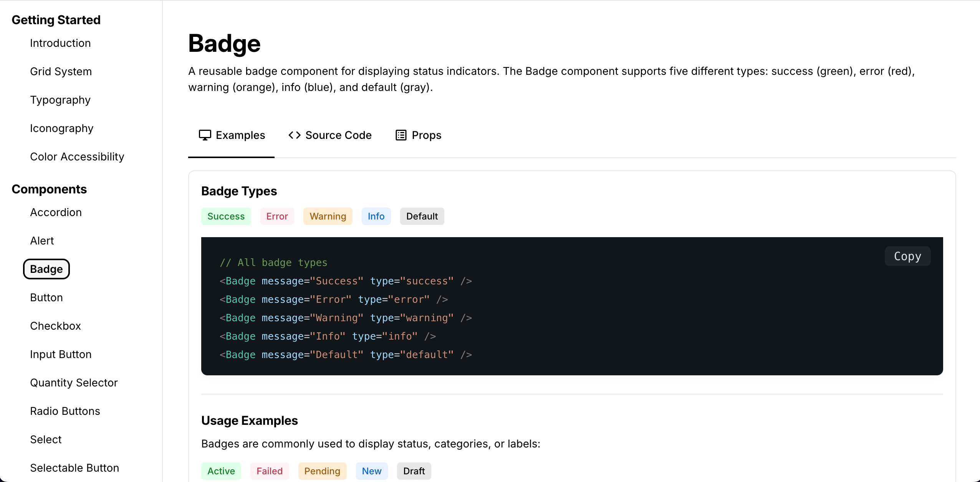
Task: Open the Alert component page
Action: (42, 241)
